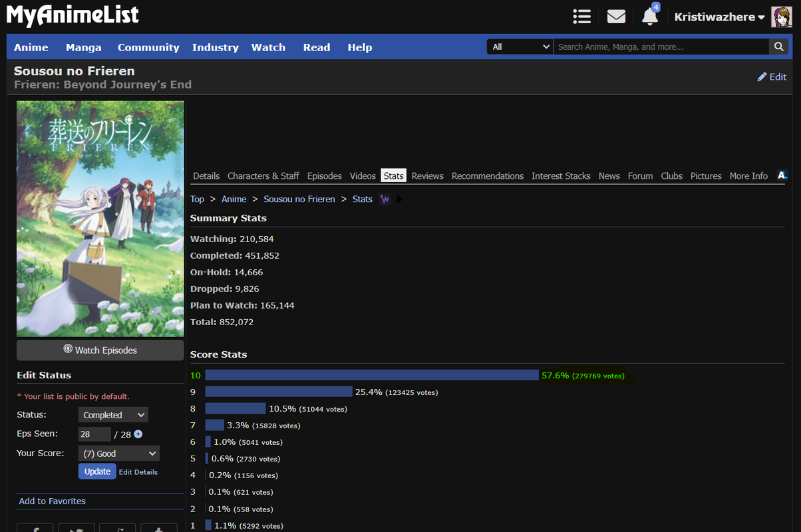Click the Top breadcrumb link
This screenshot has width=801, height=532.
tap(197, 199)
